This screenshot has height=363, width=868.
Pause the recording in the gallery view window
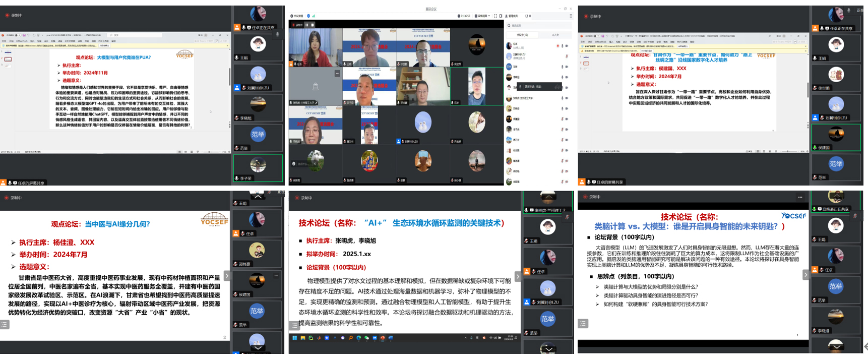pyautogui.click(x=307, y=25)
